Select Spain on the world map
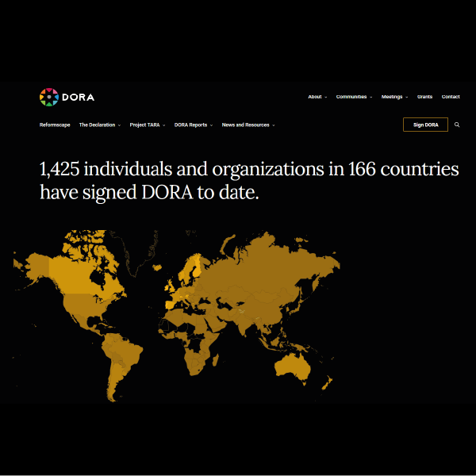Image resolution: width=476 pixels, height=476 pixels. [x=171, y=305]
